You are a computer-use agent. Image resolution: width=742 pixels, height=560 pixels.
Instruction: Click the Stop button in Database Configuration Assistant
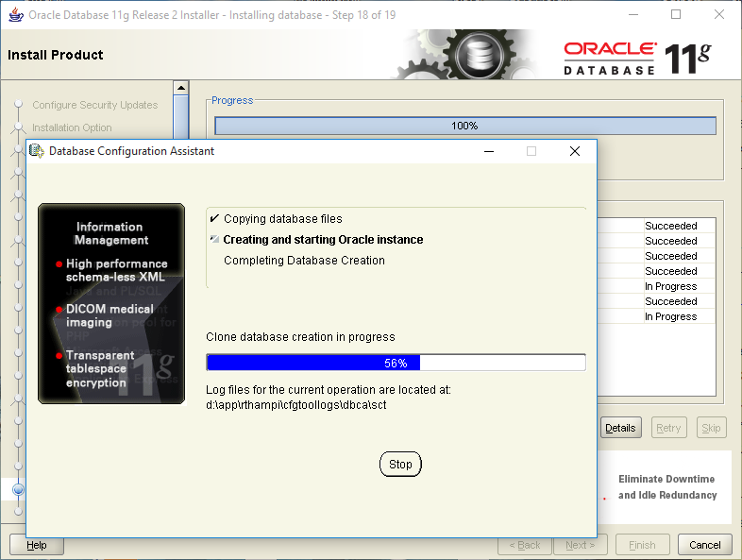click(x=400, y=465)
